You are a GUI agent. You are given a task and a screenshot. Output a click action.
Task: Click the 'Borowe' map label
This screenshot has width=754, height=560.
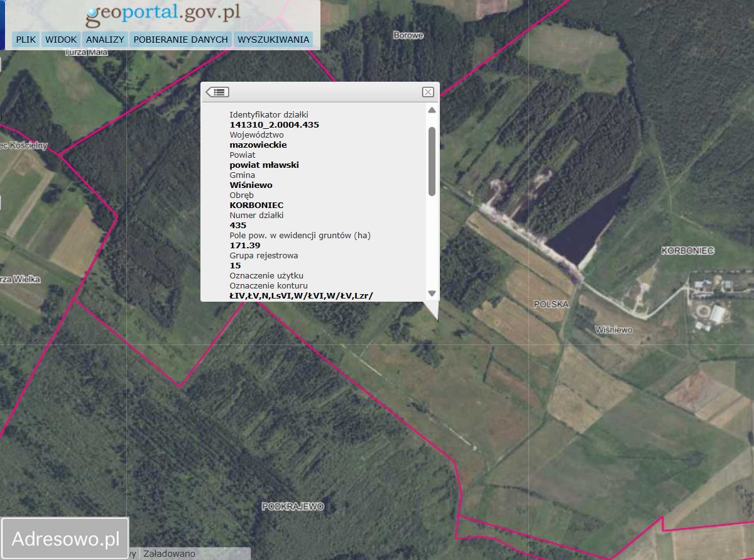(408, 35)
